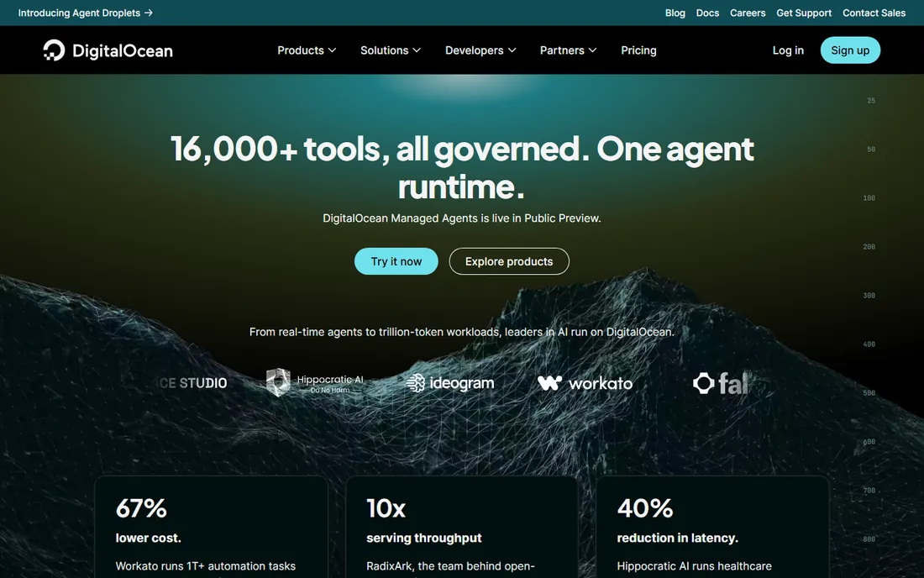Open the Docs link
Viewport: 924px width, 578px height.
[707, 13]
